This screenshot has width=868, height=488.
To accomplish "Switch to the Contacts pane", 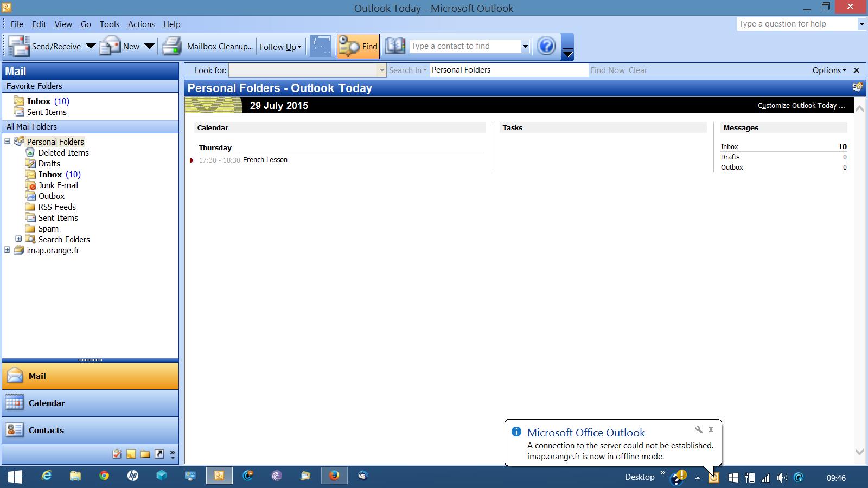I will [46, 430].
